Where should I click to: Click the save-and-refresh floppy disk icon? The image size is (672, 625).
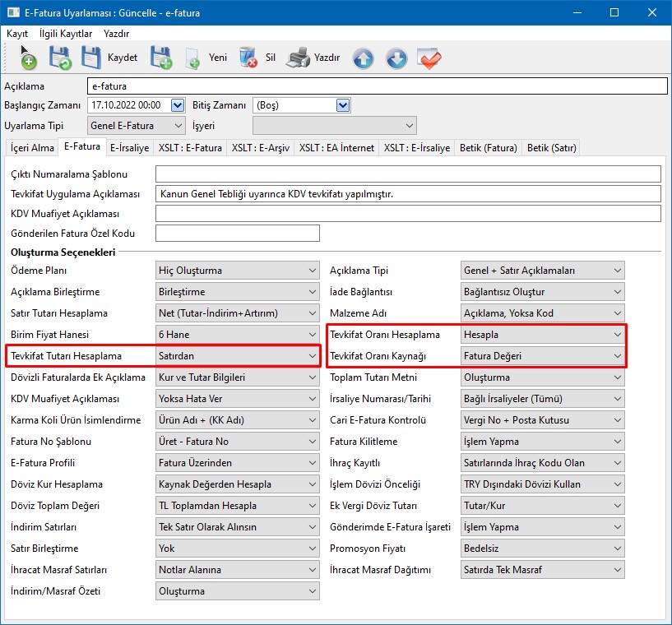pos(60,58)
